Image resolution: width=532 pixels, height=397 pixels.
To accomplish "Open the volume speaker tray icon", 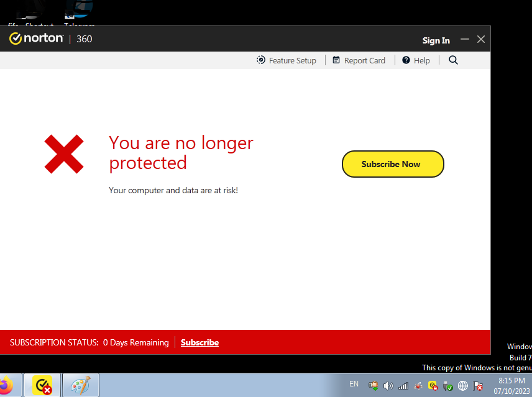I will click(388, 385).
